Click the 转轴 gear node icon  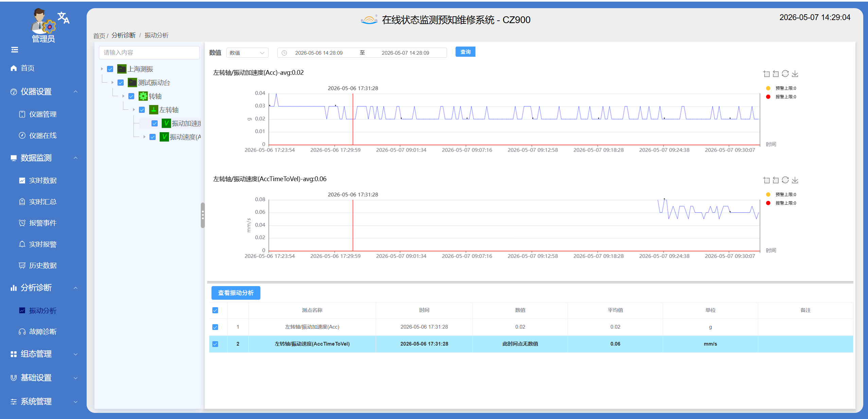[x=143, y=96]
